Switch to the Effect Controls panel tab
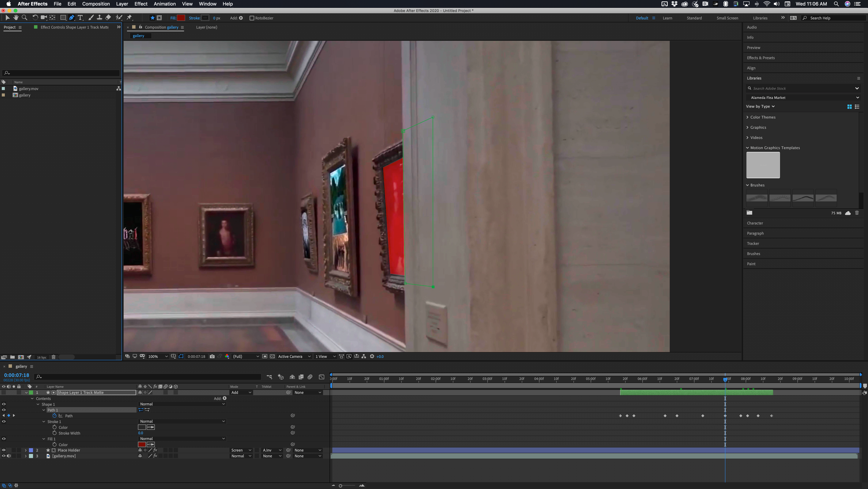This screenshot has width=868, height=489. coord(71,27)
